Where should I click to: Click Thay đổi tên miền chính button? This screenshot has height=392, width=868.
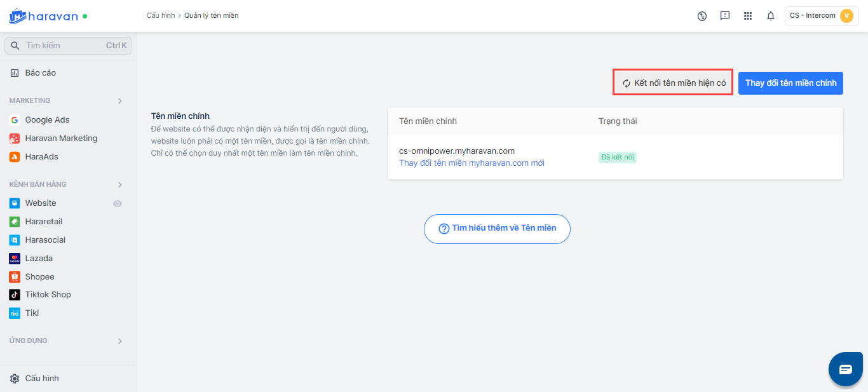pos(790,83)
